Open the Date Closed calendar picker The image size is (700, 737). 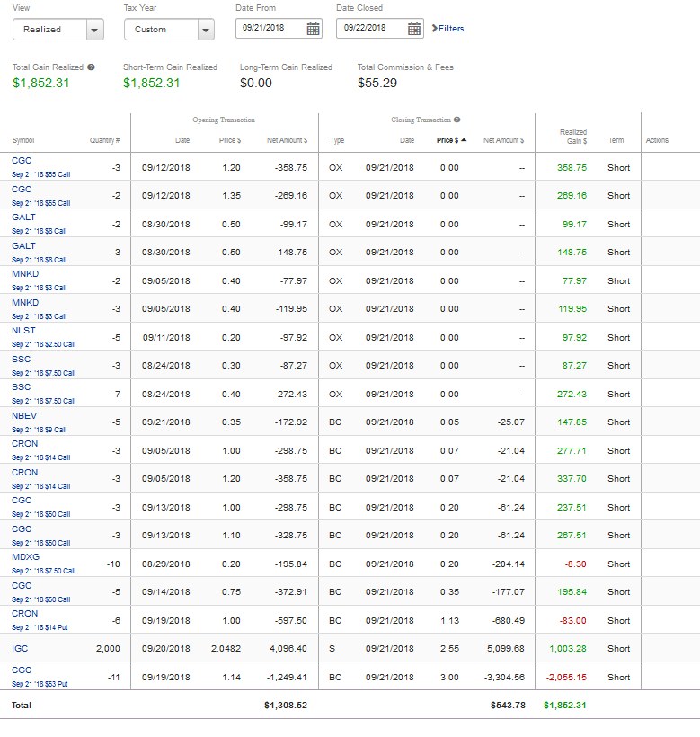[x=413, y=29]
